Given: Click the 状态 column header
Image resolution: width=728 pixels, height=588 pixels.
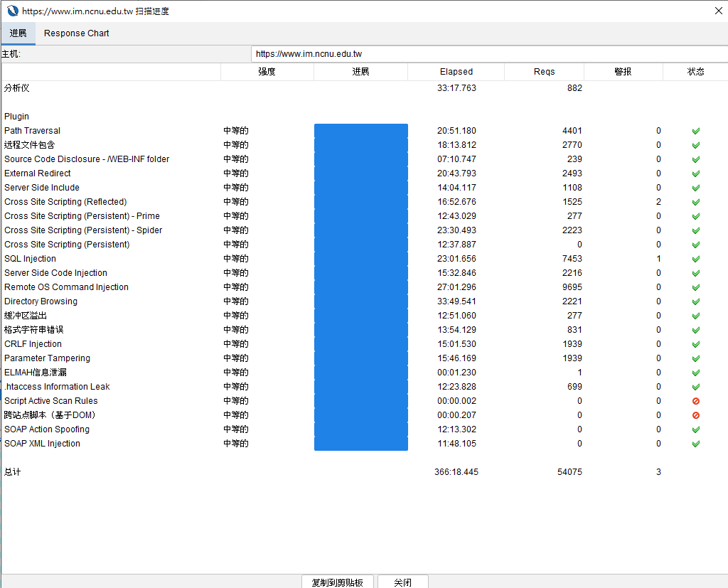Looking at the screenshot, I should (x=695, y=72).
